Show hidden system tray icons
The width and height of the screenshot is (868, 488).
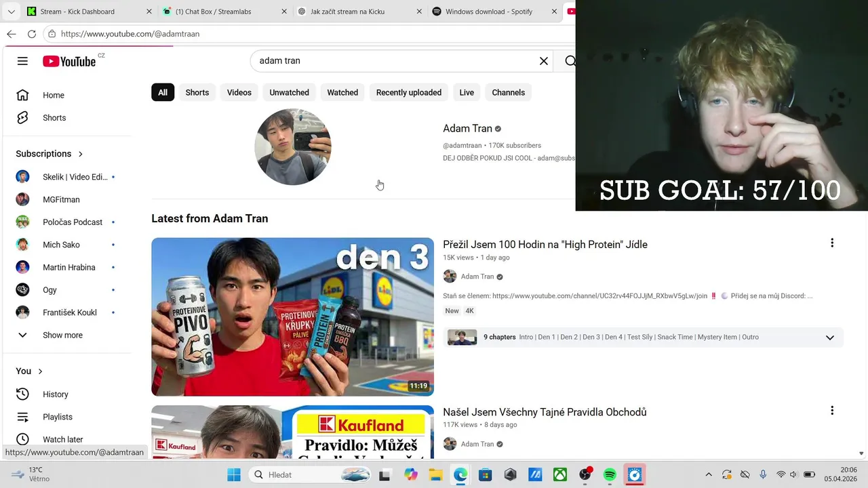709,474
